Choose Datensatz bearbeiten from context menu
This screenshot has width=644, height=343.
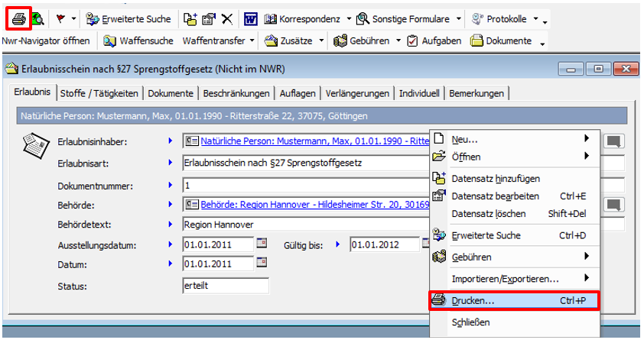pos(495,196)
